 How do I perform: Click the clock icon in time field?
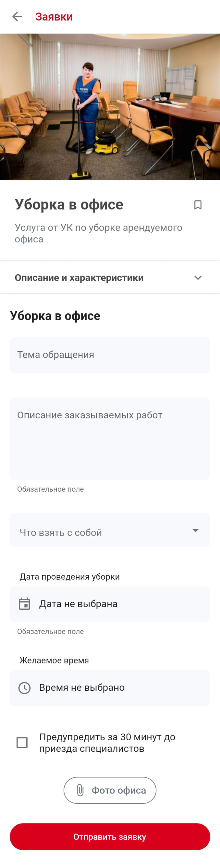(24, 688)
